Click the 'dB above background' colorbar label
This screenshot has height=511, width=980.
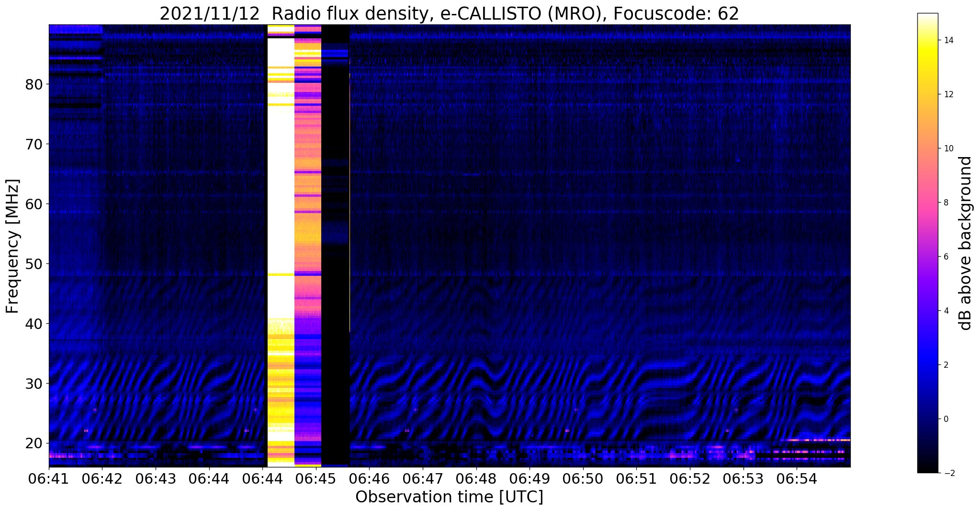[x=966, y=243]
